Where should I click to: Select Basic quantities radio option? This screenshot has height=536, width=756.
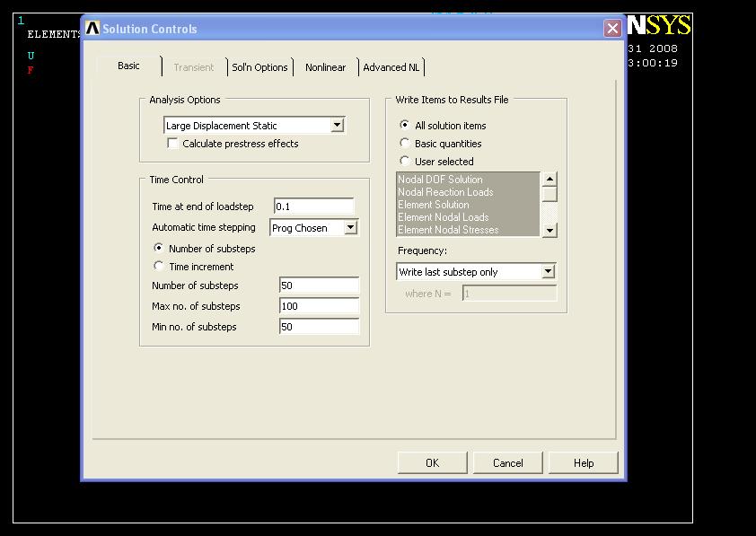(405, 144)
